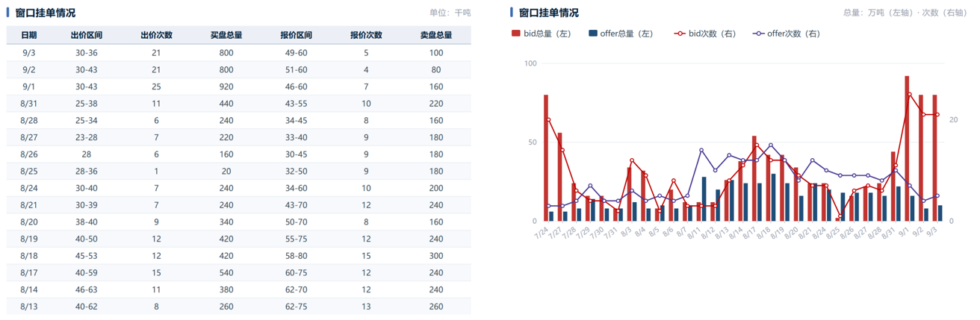Select the 9/3 table row date
This screenshot has width=980, height=320.
pos(29,53)
